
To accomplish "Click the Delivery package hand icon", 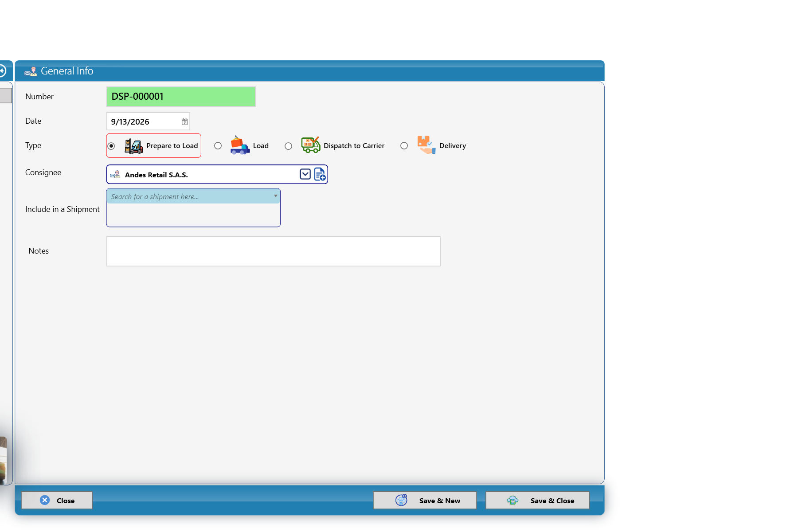I will coord(426,145).
